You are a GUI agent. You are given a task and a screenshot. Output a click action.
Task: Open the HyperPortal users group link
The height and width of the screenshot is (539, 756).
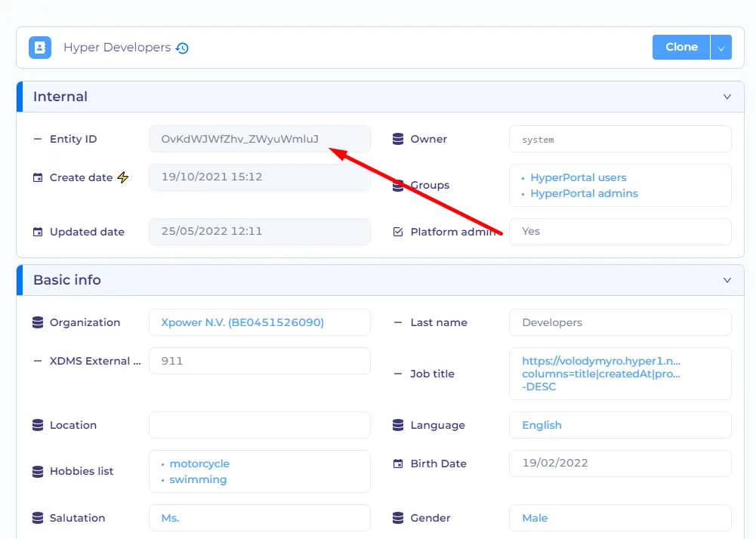pos(578,177)
